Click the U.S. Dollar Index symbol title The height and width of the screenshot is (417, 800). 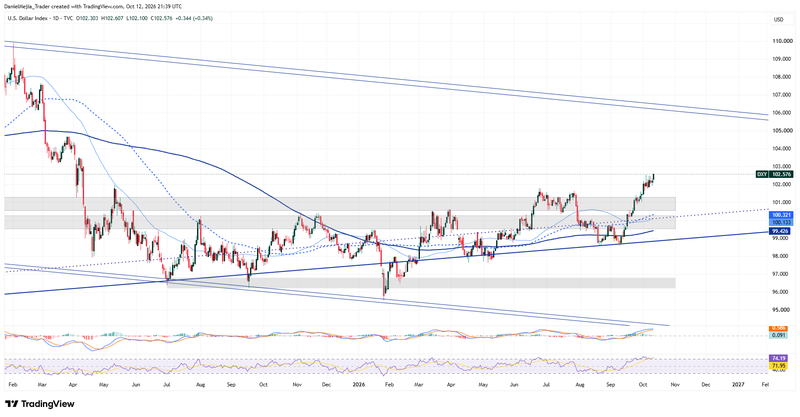click(28, 18)
